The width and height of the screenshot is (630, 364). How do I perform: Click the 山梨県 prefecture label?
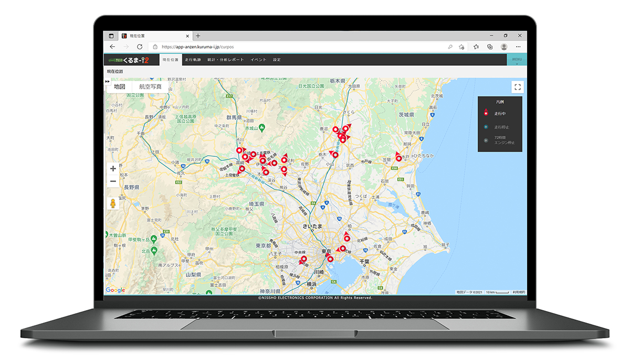pyautogui.click(x=194, y=274)
